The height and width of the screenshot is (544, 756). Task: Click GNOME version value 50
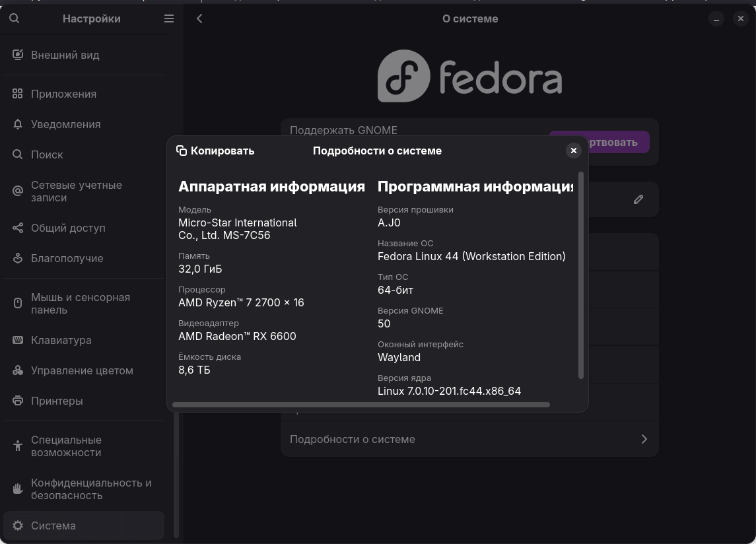[384, 323]
